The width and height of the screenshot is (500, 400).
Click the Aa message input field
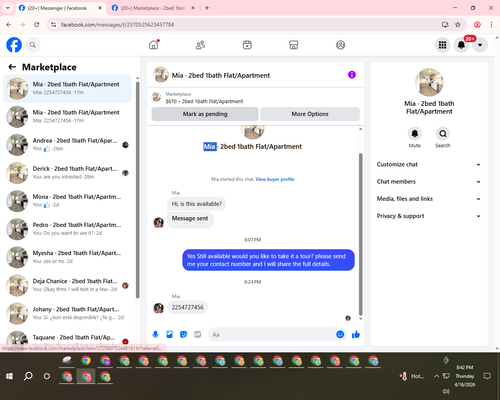click(x=272, y=334)
